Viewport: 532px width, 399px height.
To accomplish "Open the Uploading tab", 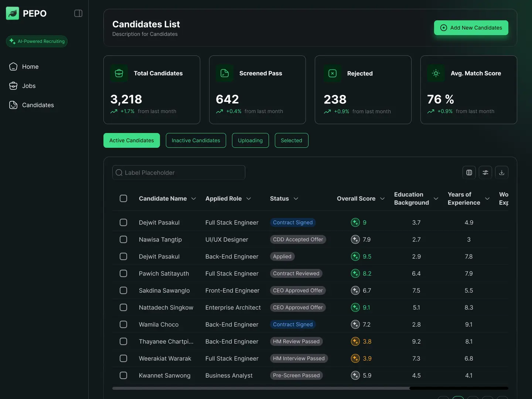I will tap(250, 140).
